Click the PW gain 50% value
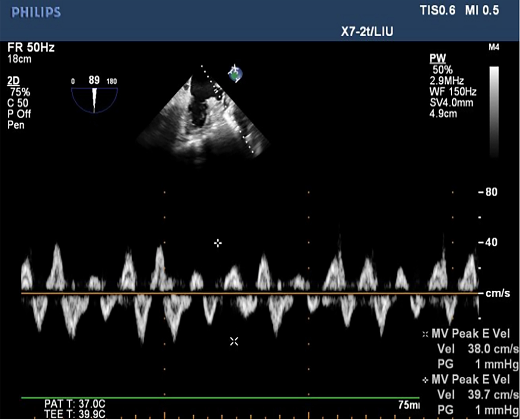The width and height of the screenshot is (520, 420). click(x=443, y=70)
